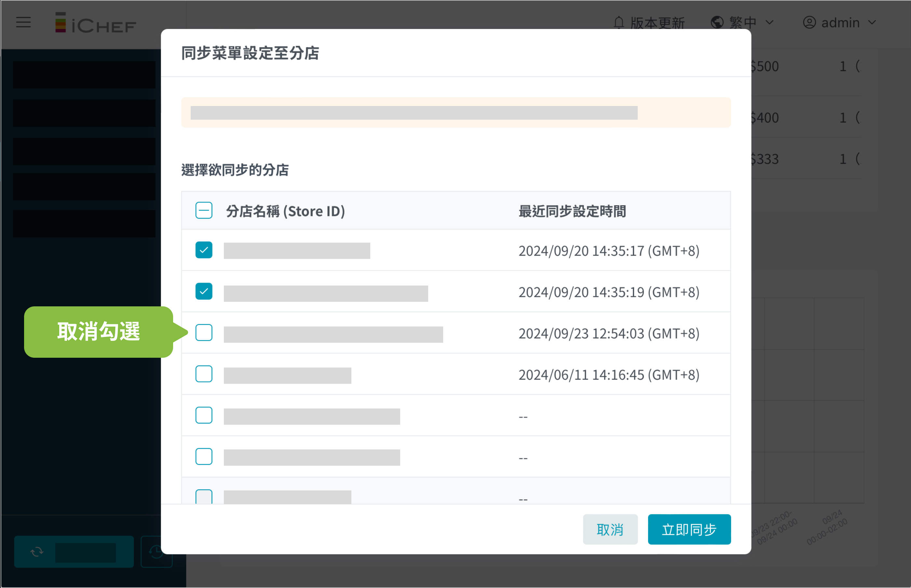Click the 立即同步 button

pyautogui.click(x=689, y=529)
